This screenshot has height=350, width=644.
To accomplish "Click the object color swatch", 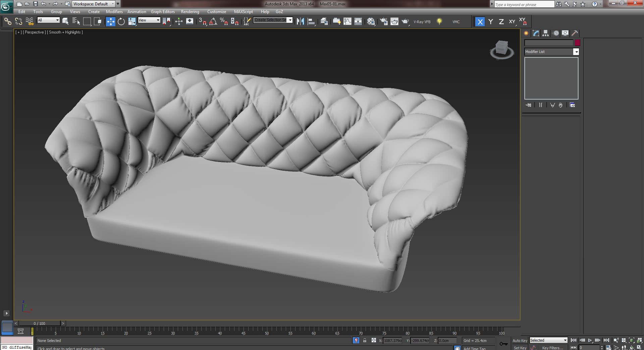I will click(x=577, y=43).
